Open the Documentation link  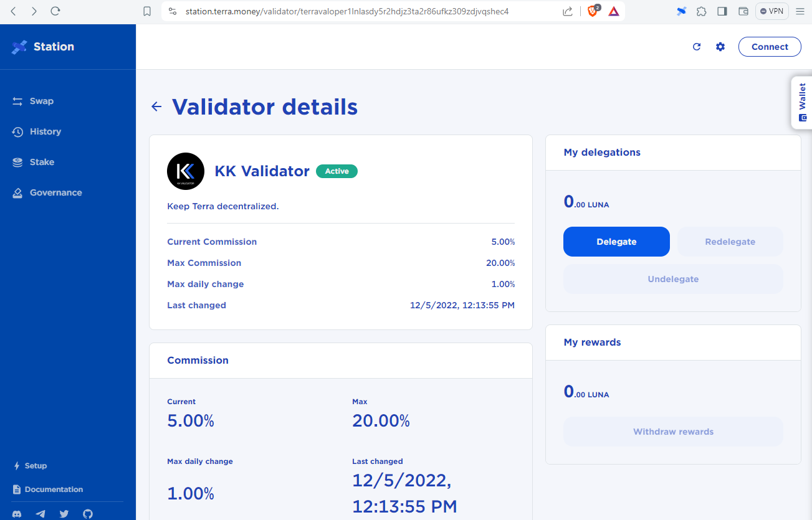coord(54,489)
